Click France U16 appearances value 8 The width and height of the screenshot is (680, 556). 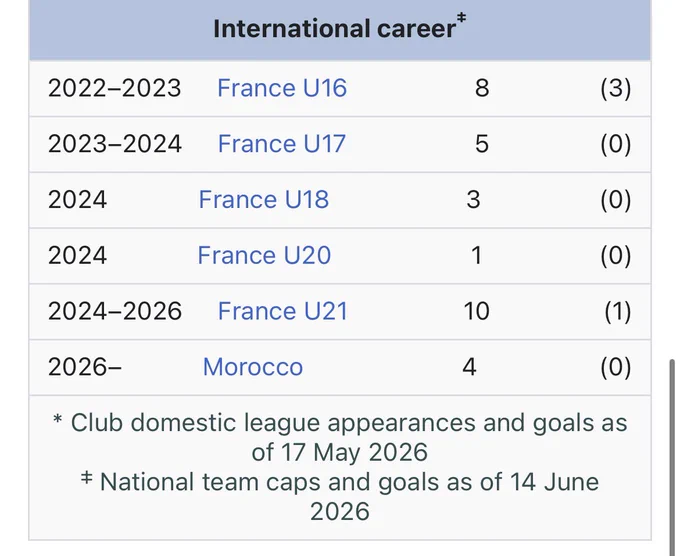[x=482, y=88]
